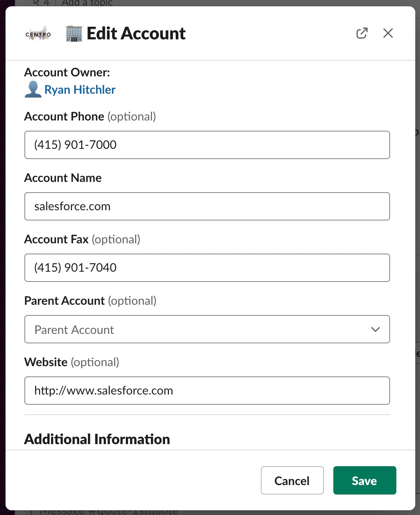Open the modal in a new window
The width and height of the screenshot is (420, 515).
click(362, 33)
